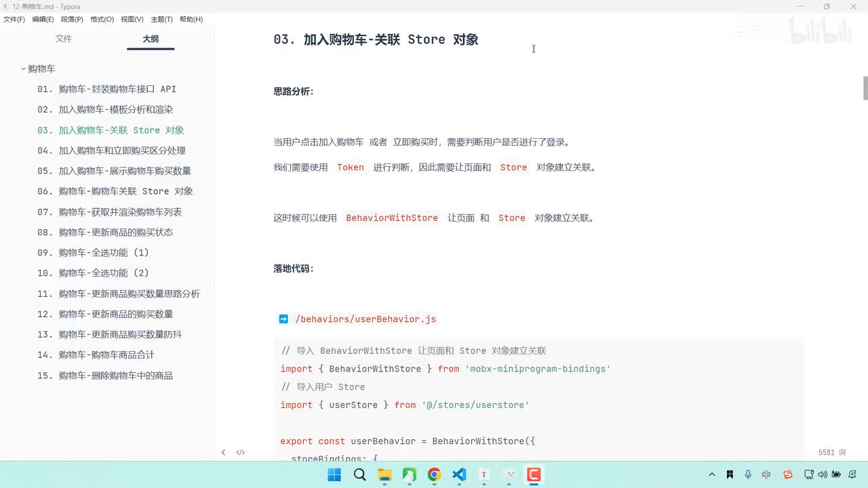The image size is (868, 488).
Task: Open the 编辑(E) menu
Action: pos(43,20)
